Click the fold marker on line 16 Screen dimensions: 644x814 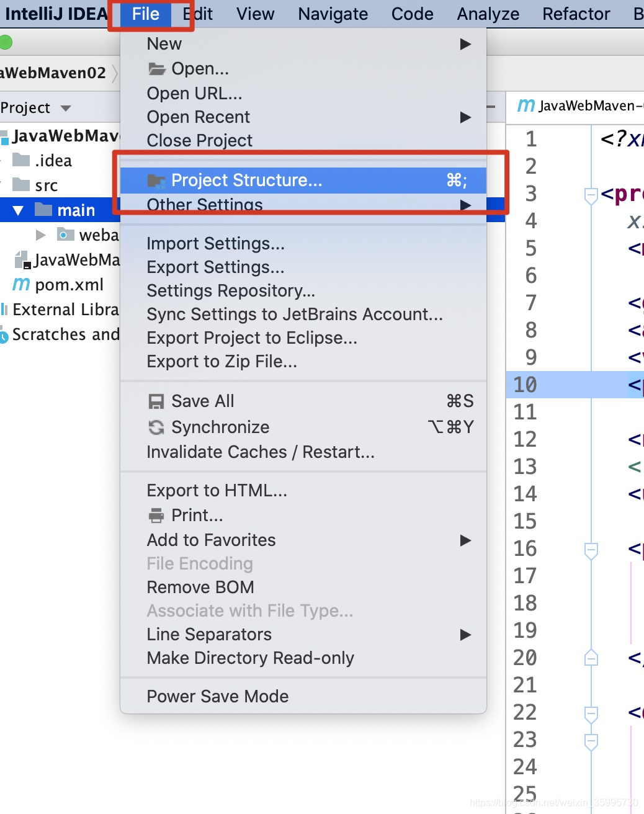(x=591, y=550)
